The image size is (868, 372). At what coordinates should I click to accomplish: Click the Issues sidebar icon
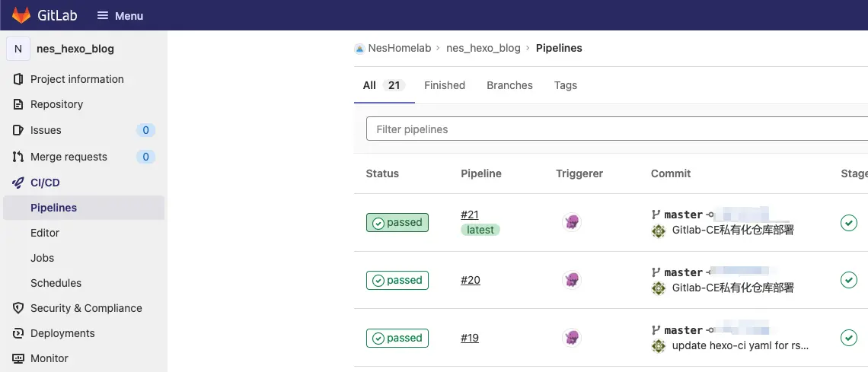coord(18,130)
